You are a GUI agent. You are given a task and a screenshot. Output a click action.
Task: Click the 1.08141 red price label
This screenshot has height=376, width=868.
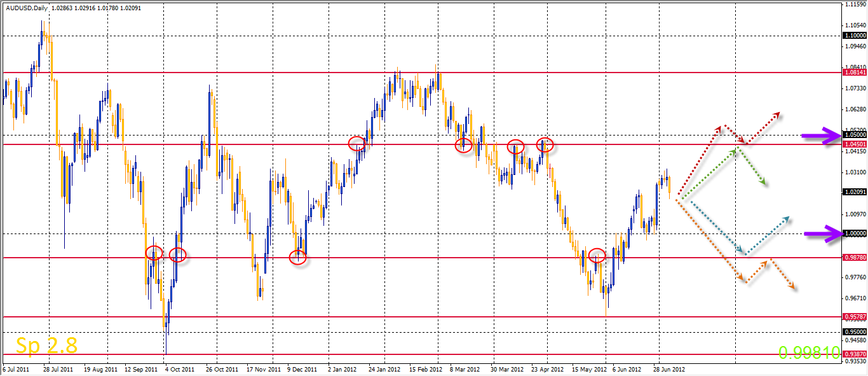pyautogui.click(x=854, y=73)
